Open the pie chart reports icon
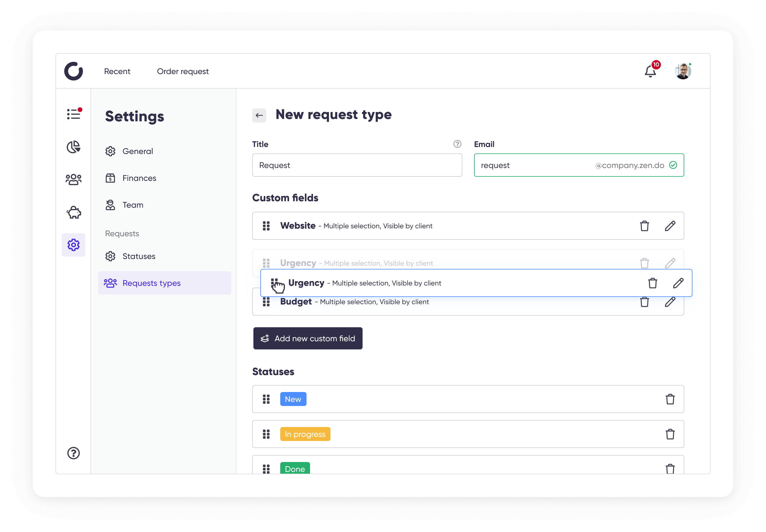The image size is (766, 532). 73,147
